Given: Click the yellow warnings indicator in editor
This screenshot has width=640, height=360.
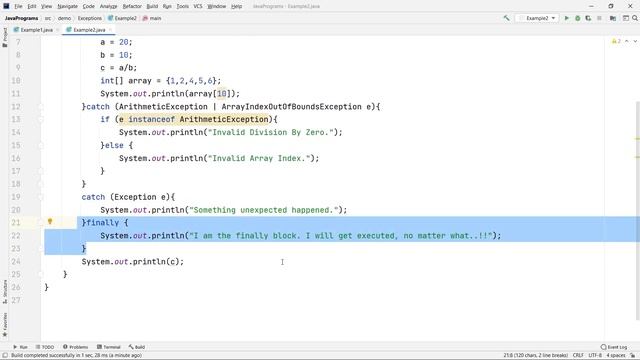Looking at the screenshot, I should click(x=616, y=41).
